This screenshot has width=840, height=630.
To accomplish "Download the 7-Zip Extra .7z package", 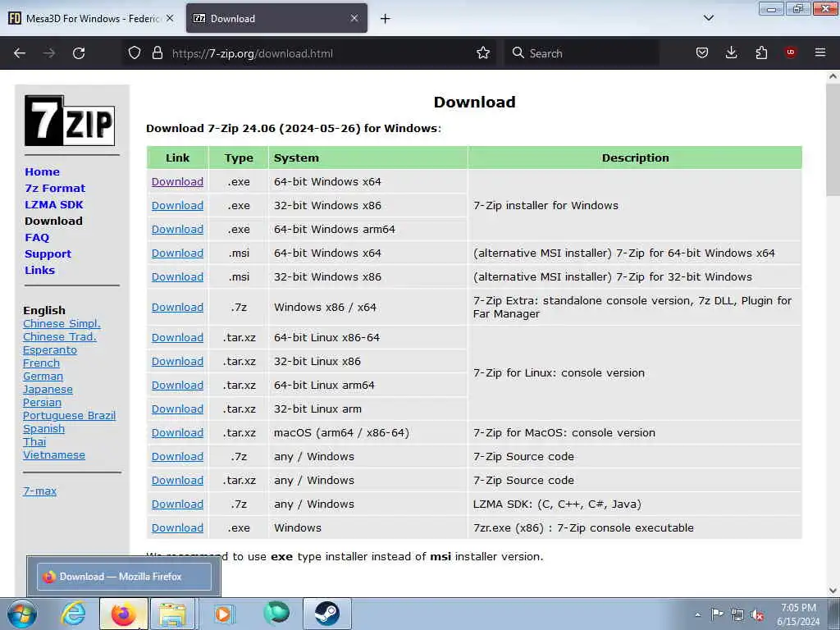I will point(177,308).
